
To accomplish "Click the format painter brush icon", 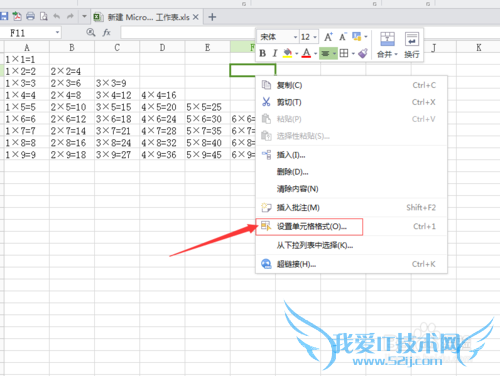I will tap(363, 53).
